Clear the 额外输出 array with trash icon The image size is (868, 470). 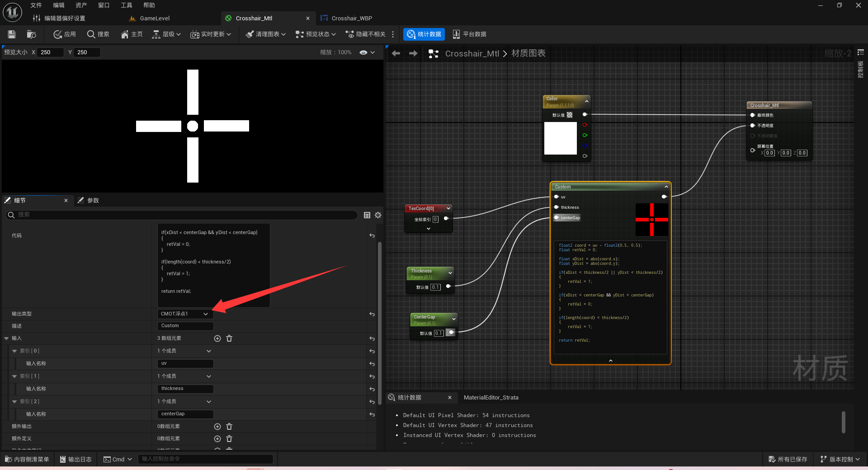tap(229, 427)
